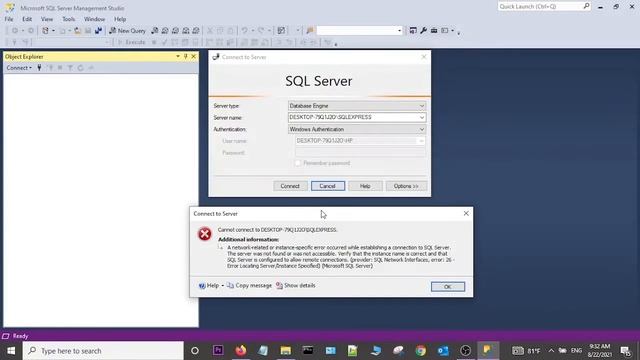Click the ENG language indicator in tray

(576, 351)
